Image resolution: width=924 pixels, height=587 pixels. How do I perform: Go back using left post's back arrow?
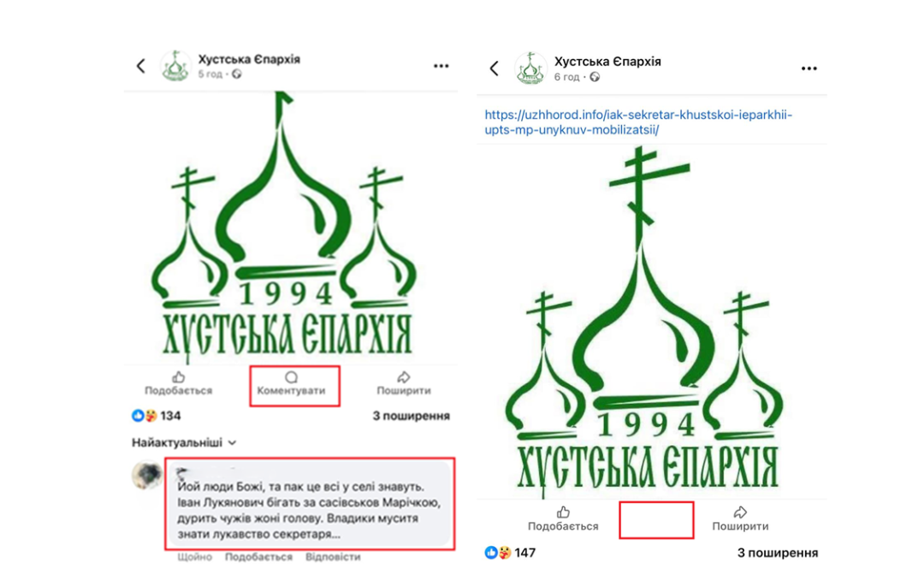(141, 65)
